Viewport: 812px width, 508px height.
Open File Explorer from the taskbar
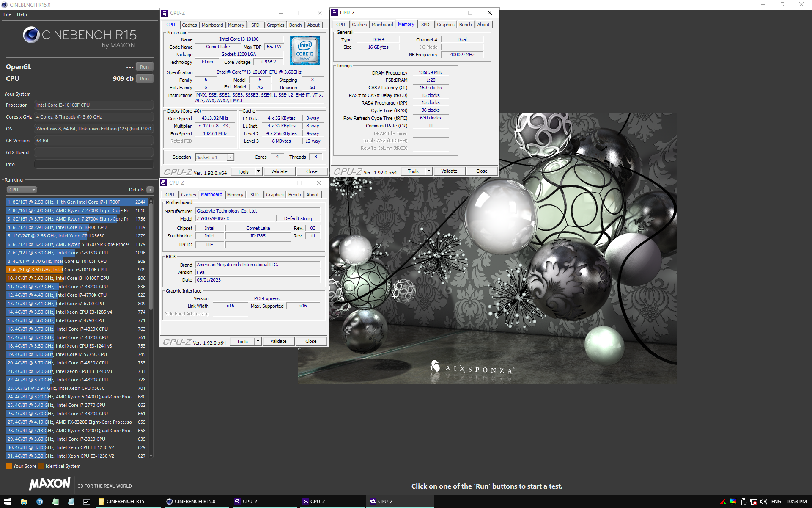pyautogui.click(x=24, y=501)
